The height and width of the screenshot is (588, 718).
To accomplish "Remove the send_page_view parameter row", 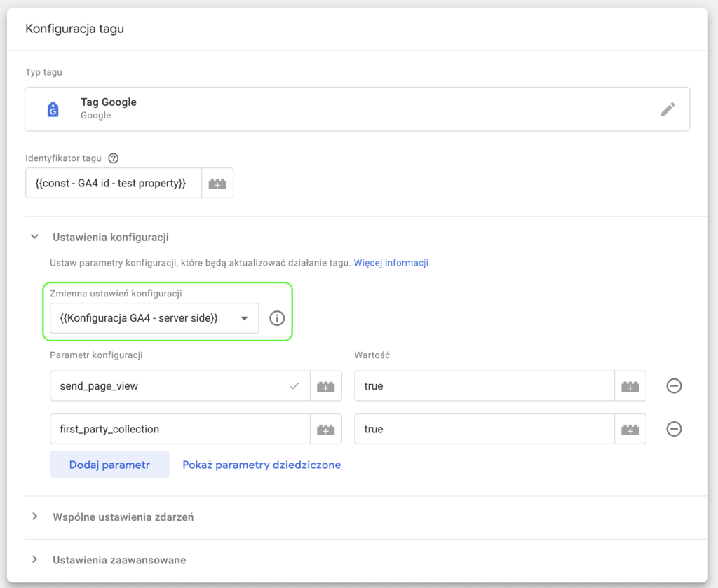I will coord(674,385).
